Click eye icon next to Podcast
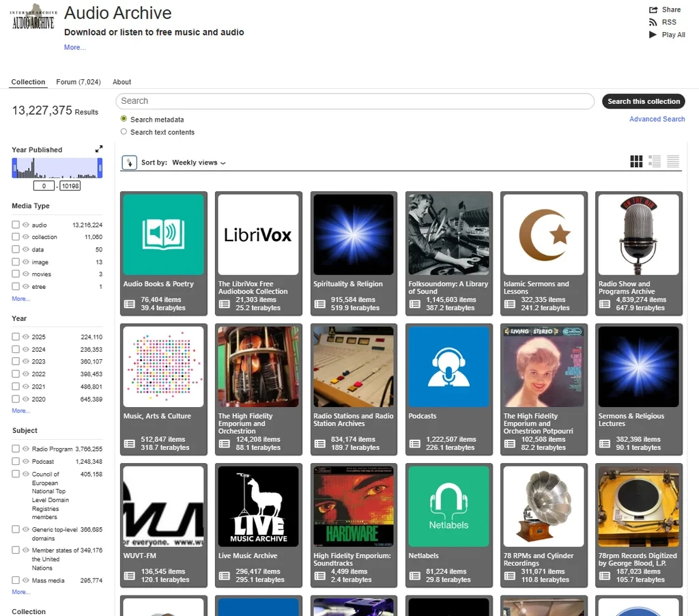Screen dimensions: 699x616 click(x=26, y=461)
